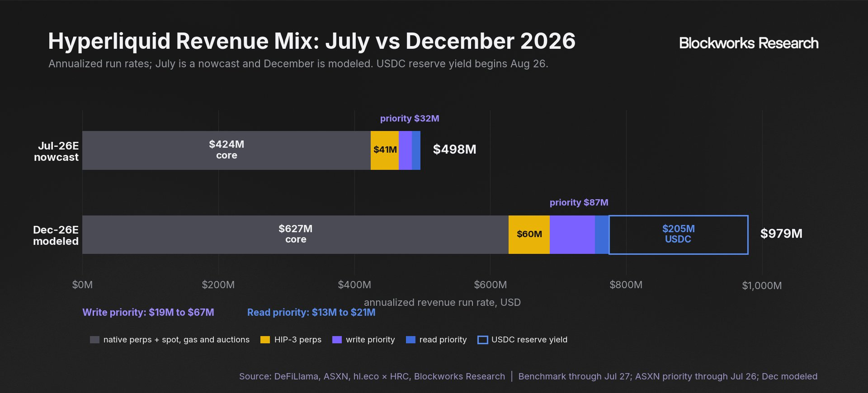
Task: Click the $627M core bar segment
Action: (x=295, y=234)
